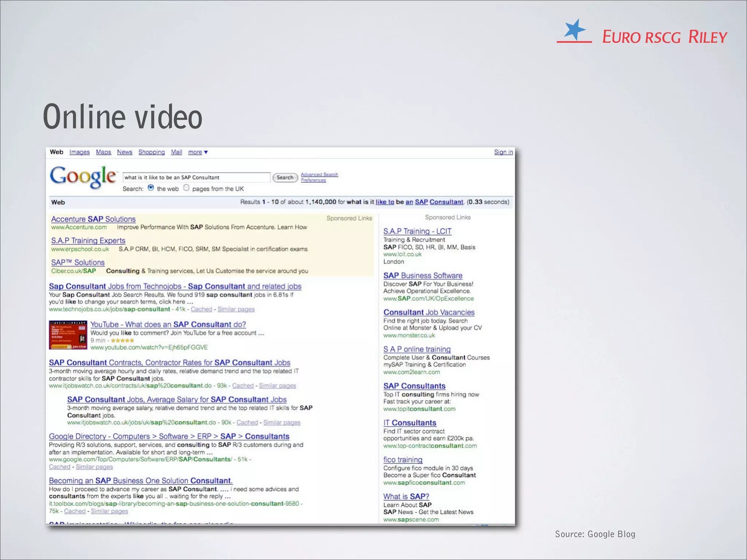
Task: Open 'S.A.P Training - LCIT' ad
Action: point(417,231)
